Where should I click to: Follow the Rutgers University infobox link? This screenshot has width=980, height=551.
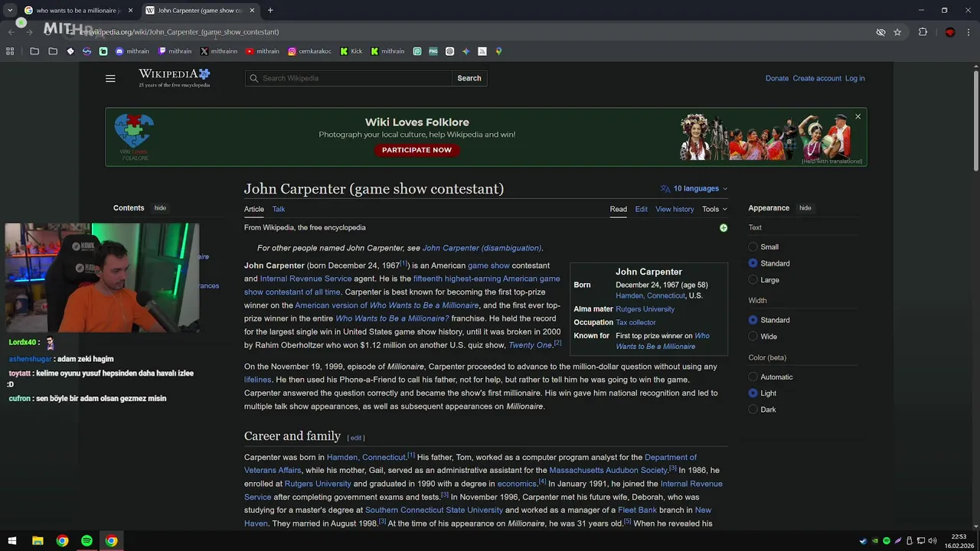click(645, 309)
